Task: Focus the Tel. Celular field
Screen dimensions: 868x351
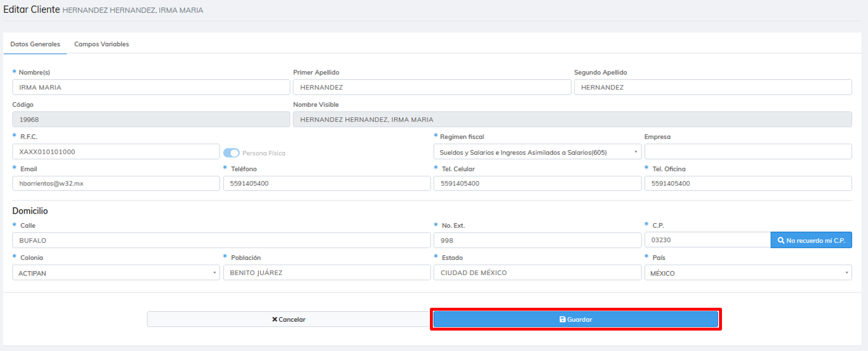Action: (x=537, y=183)
